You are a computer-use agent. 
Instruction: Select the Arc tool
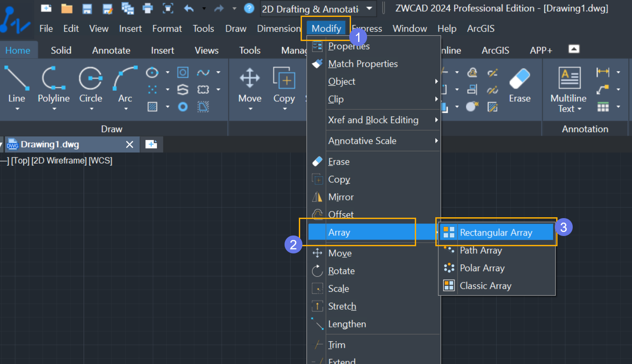(x=125, y=85)
